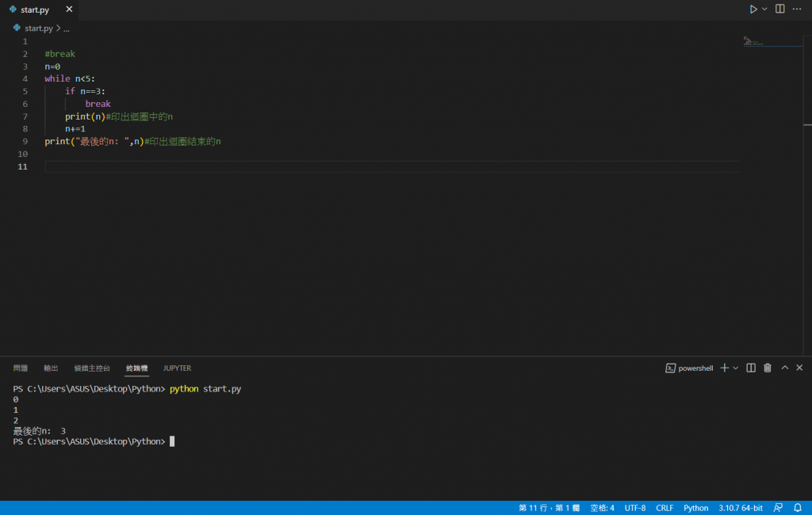Click the terminal prompt cursor input

click(x=172, y=441)
